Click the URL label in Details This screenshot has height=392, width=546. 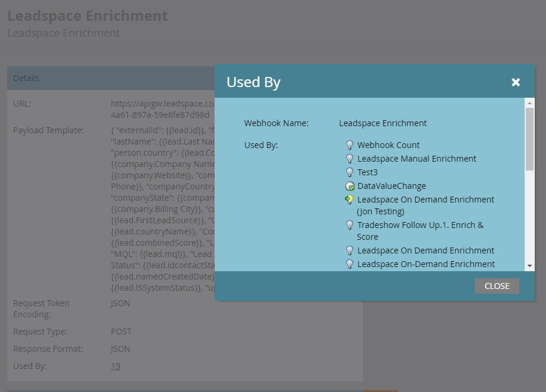pos(22,104)
